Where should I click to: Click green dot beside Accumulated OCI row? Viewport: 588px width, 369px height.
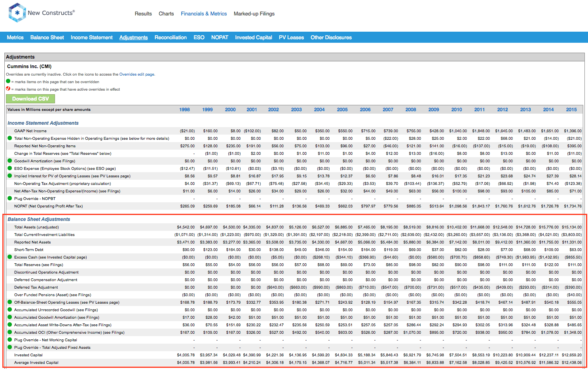tap(10, 332)
